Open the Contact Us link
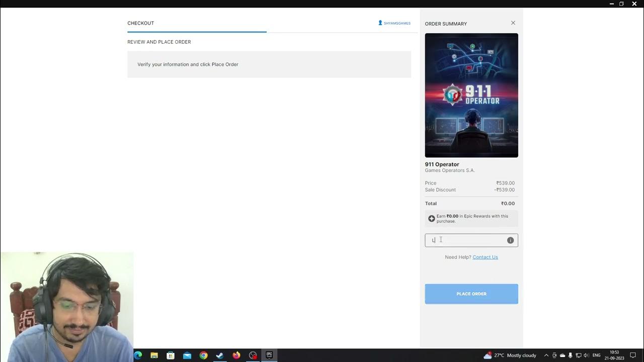 point(485,257)
